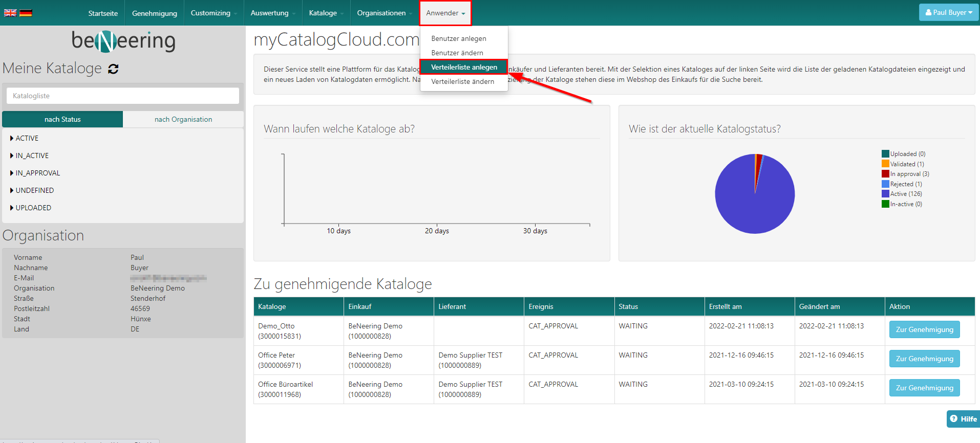Refresh Meine Kataloge list icon
This screenshot has width=980, height=443.
(x=113, y=69)
